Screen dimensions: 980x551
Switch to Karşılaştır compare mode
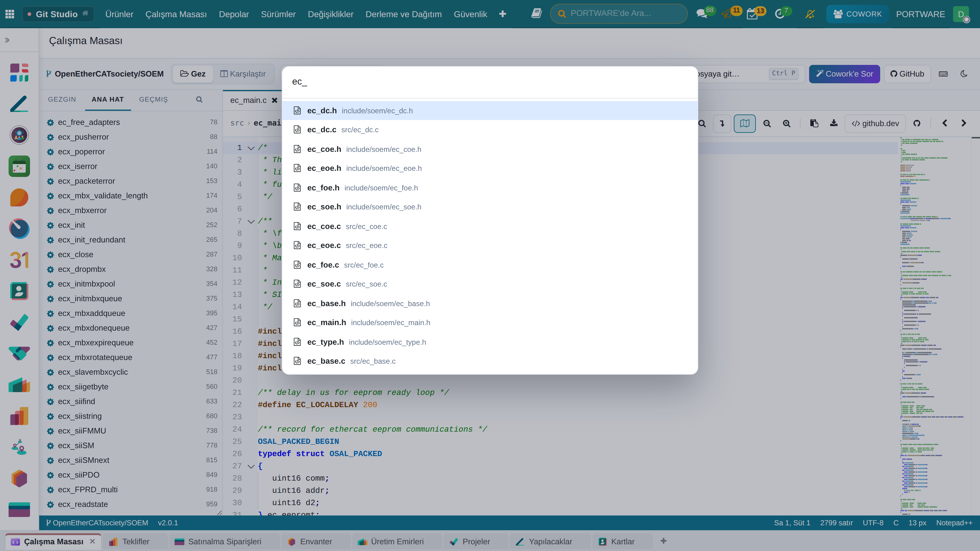pos(243,74)
